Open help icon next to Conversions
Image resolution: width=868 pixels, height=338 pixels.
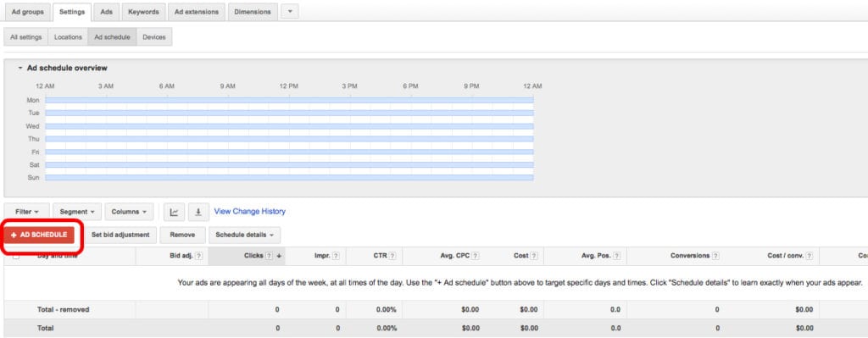click(715, 256)
